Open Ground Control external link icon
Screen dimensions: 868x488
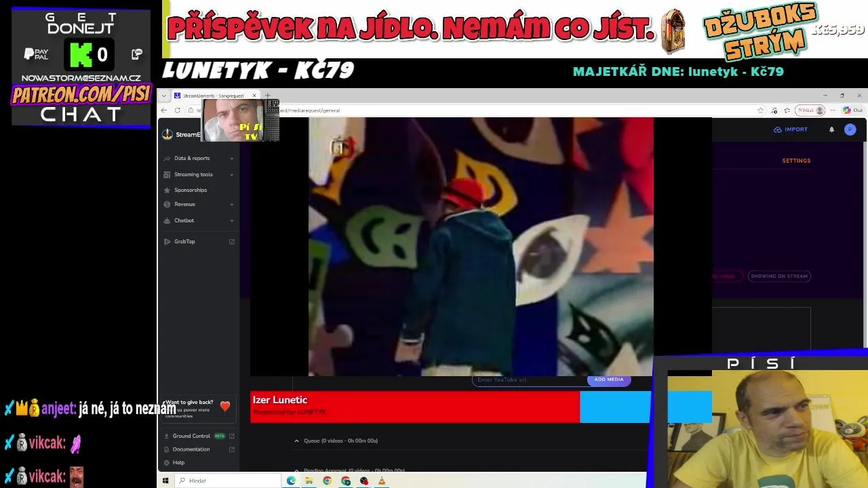(x=232, y=436)
